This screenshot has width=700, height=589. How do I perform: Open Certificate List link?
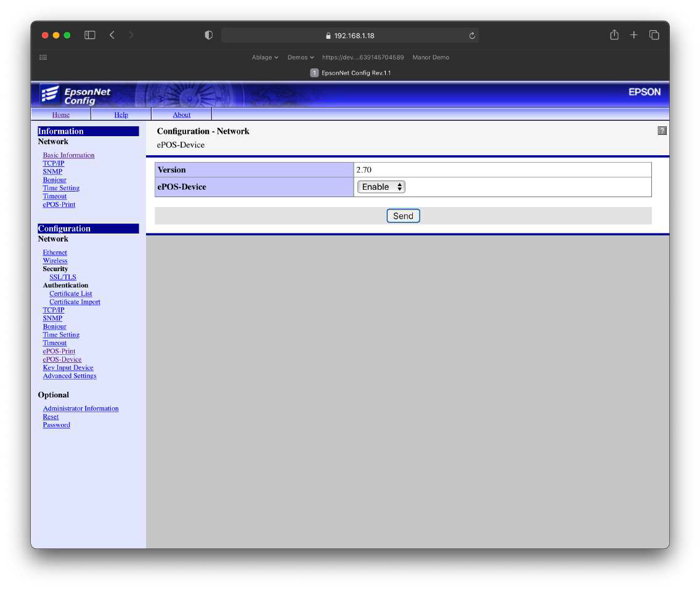[x=70, y=294]
